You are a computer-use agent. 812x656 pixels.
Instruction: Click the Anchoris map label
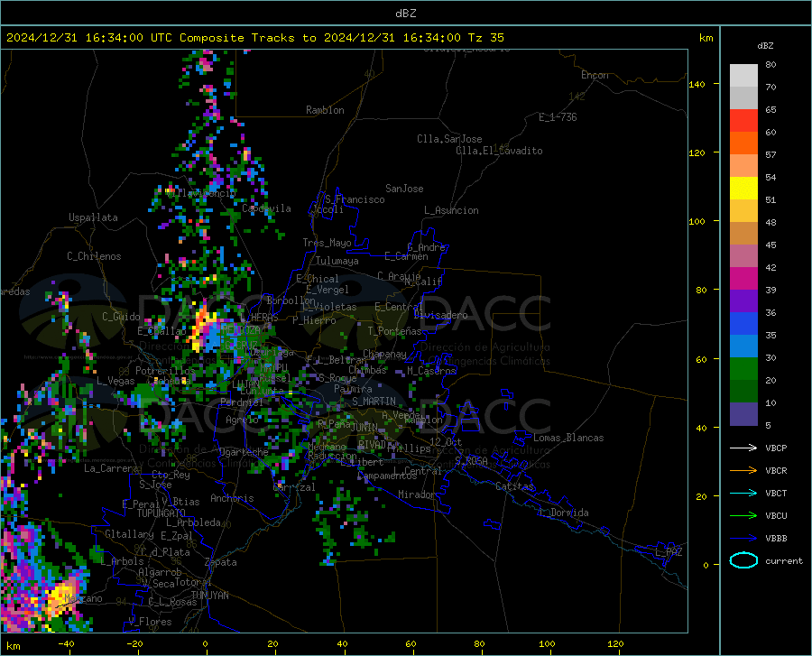click(232, 498)
